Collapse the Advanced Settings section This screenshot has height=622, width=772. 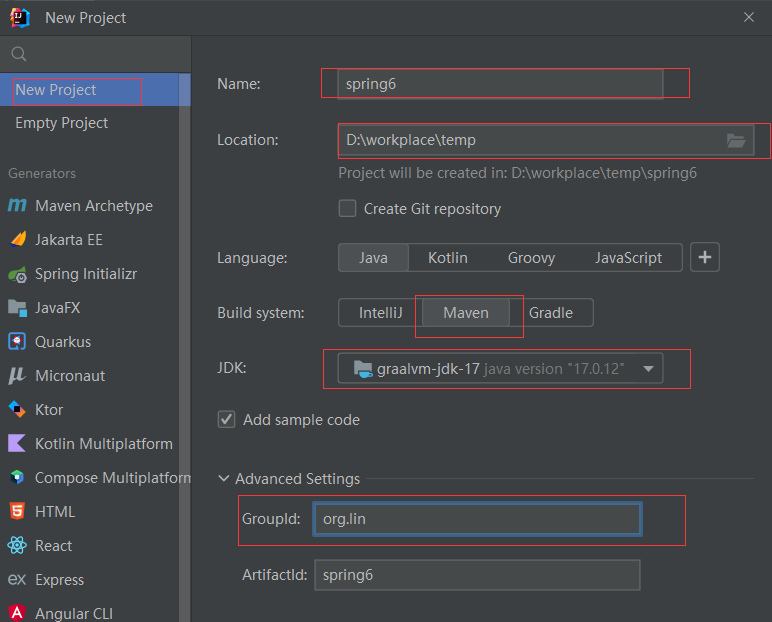coord(224,478)
